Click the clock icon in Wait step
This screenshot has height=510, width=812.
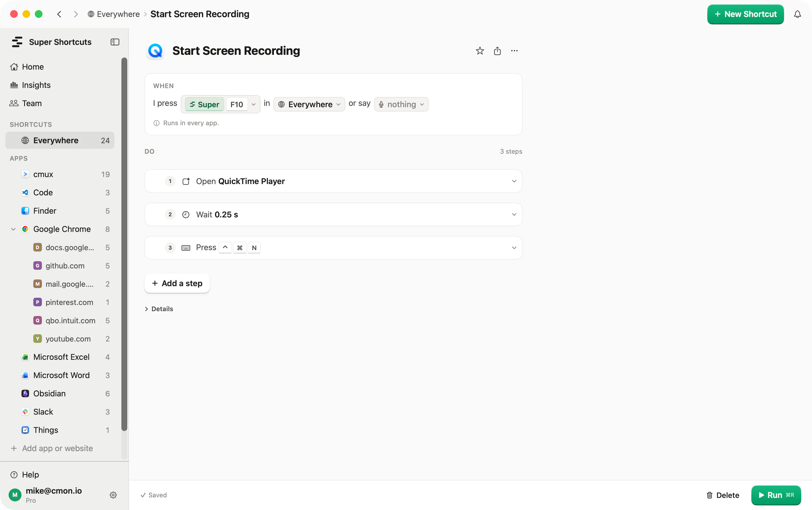click(x=186, y=214)
